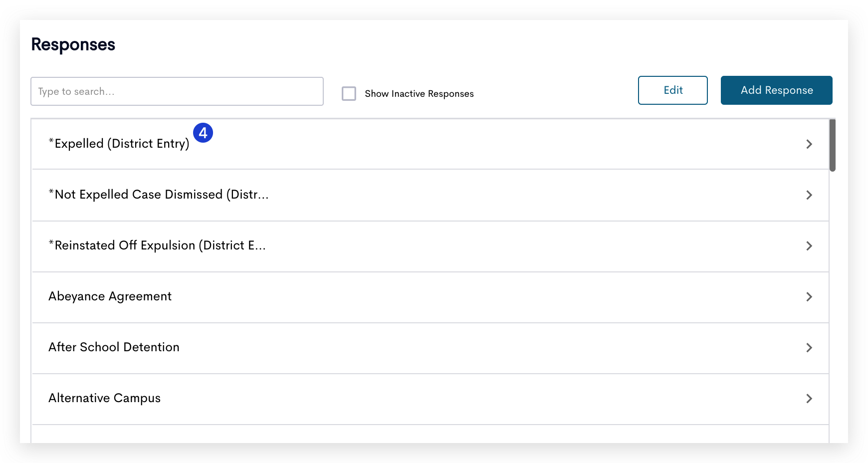
Task: Select *Not Expelled Case Dismissed response text
Action: 159,195
